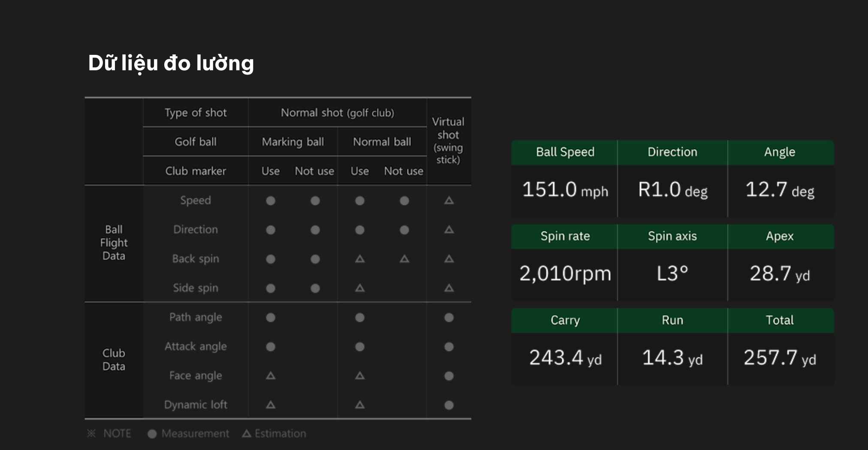This screenshot has height=450, width=868.
Task: Click the 'Club Data' group label
Action: pos(114,360)
